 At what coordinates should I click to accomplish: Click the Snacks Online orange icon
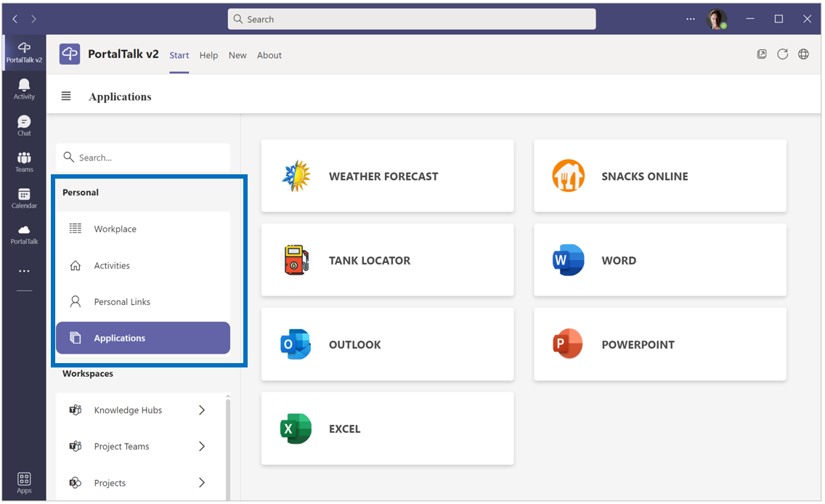[x=568, y=176]
